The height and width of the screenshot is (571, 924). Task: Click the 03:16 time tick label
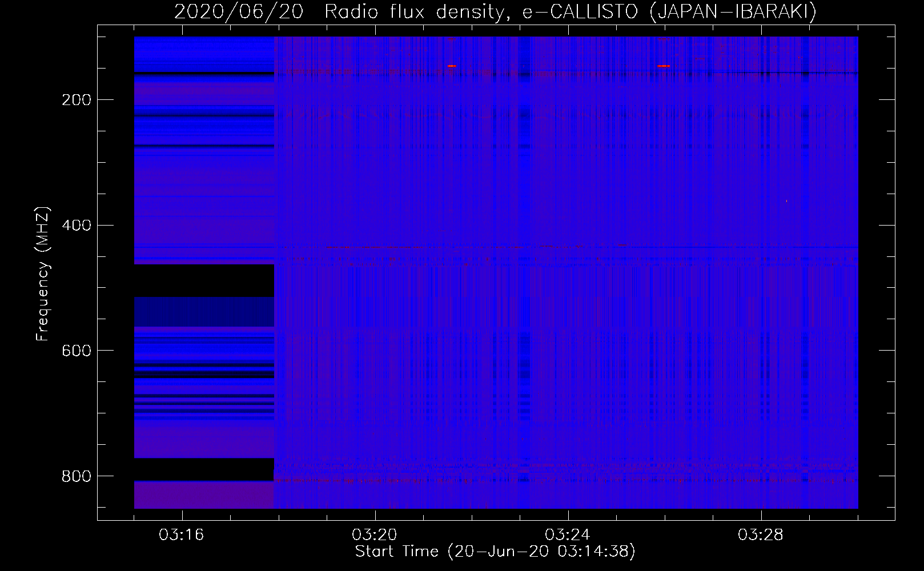coord(182,535)
